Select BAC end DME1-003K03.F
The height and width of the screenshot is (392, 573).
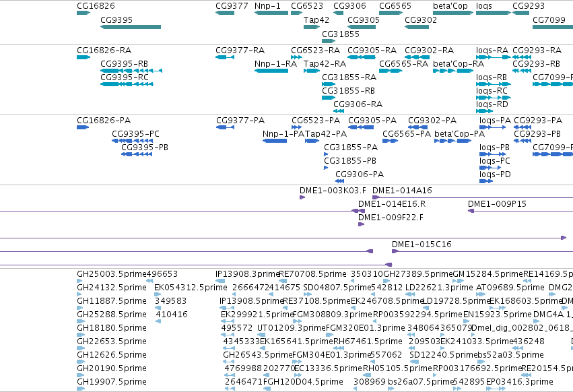click(333, 191)
